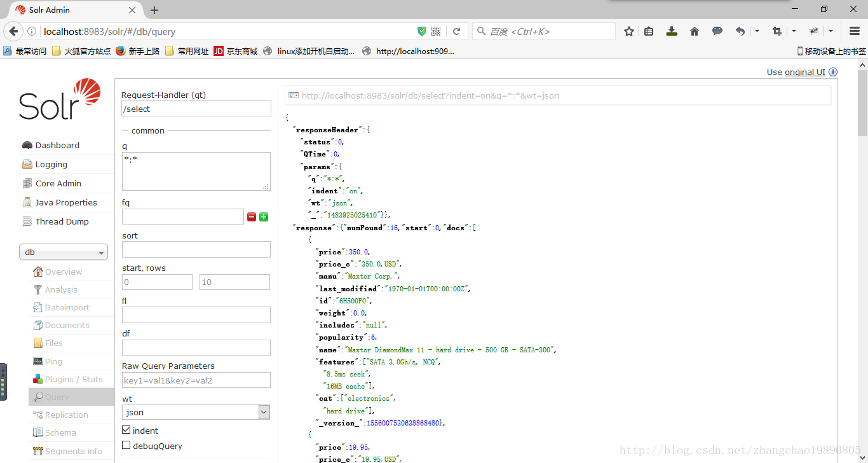Enable the debugQuery checkbox
This screenshot has width=868, height=463.
pos(126,445)
